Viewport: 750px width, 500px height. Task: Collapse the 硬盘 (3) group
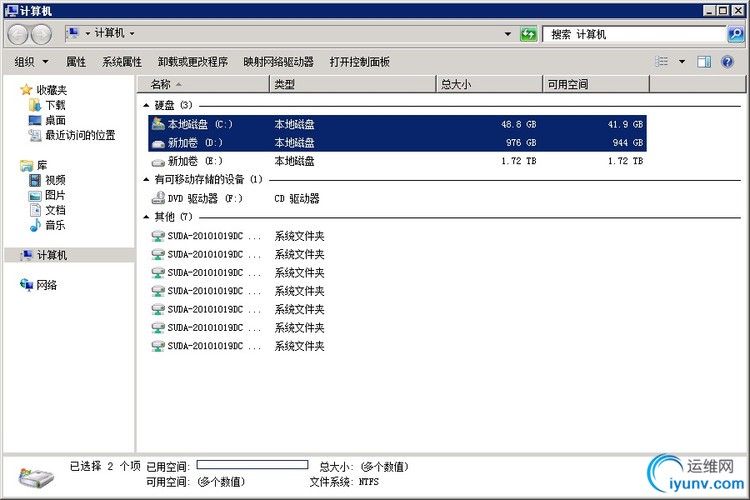click(x=146, y=105)
